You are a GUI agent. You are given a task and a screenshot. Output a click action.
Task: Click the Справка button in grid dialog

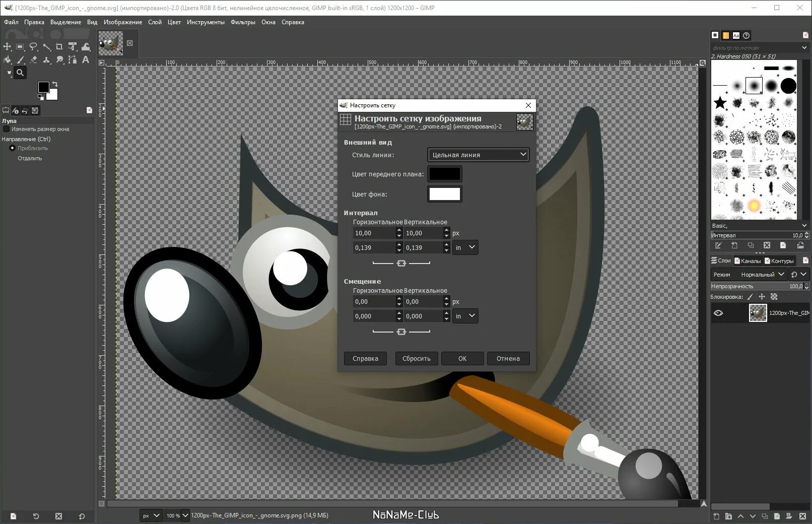(365, 358)
